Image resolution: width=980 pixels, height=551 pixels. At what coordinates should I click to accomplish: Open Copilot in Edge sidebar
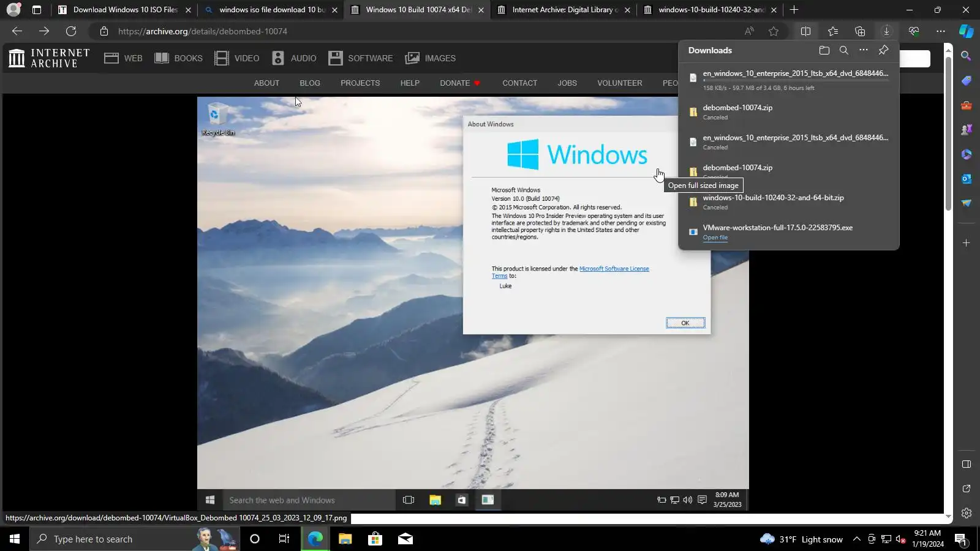(967, 31)
